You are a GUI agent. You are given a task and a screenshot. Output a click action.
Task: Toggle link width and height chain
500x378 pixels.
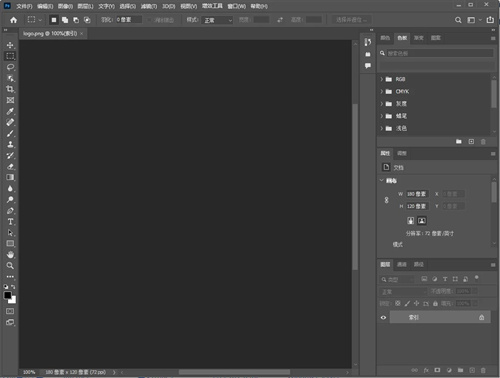(387, 200)
